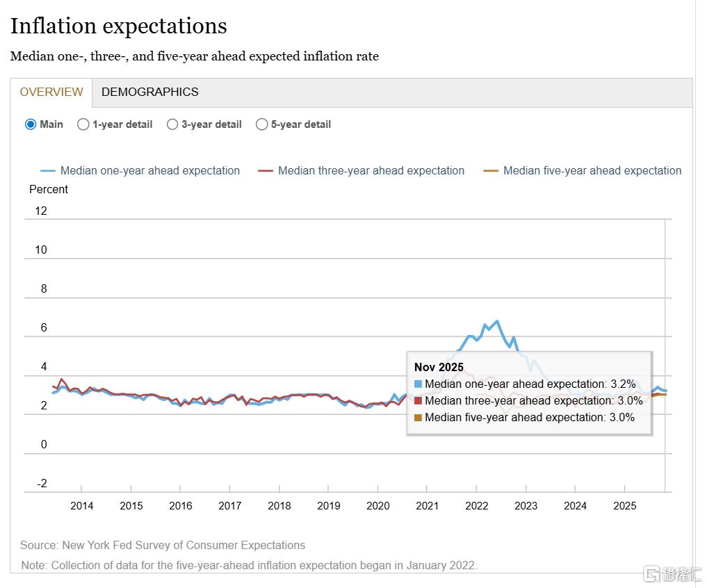The image size is (707, 588).
Task: Click the blue square in the tooltip
Action: coord(418,384)
